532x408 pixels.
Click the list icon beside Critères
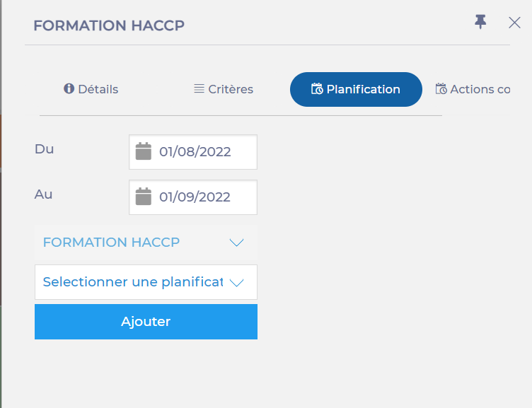click(x=199, y=89)
